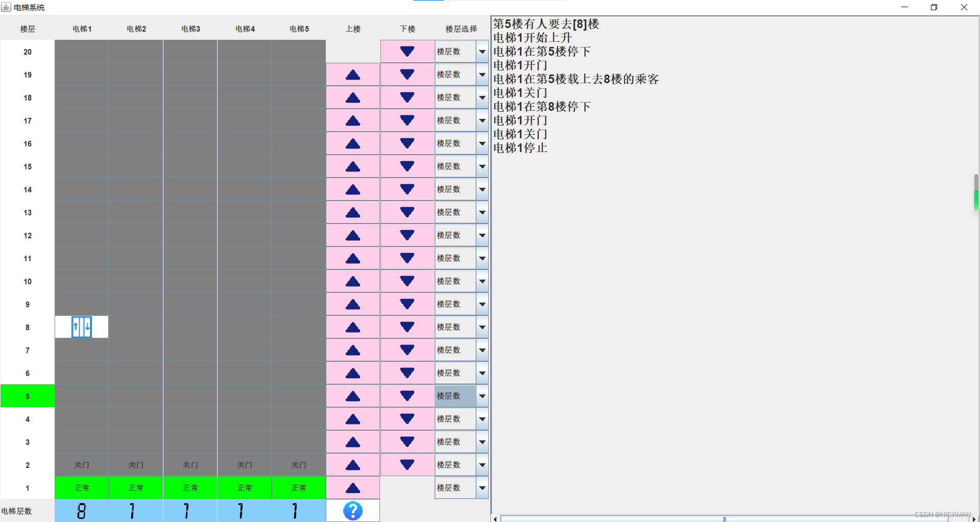
Task: Click the up arrow on floor 2
Action: pos(353,465)
